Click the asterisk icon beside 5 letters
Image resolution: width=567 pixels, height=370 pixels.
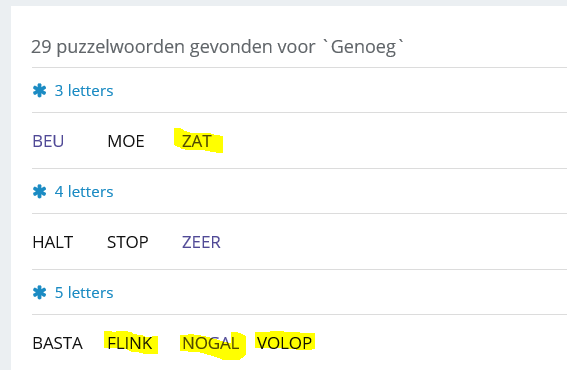[x=39, y=292]
